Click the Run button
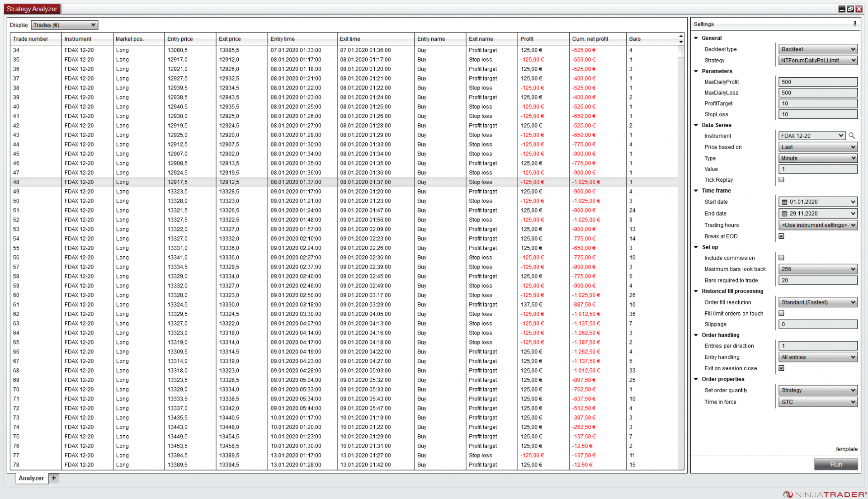 pyautogui.click(x=835, y=464)
